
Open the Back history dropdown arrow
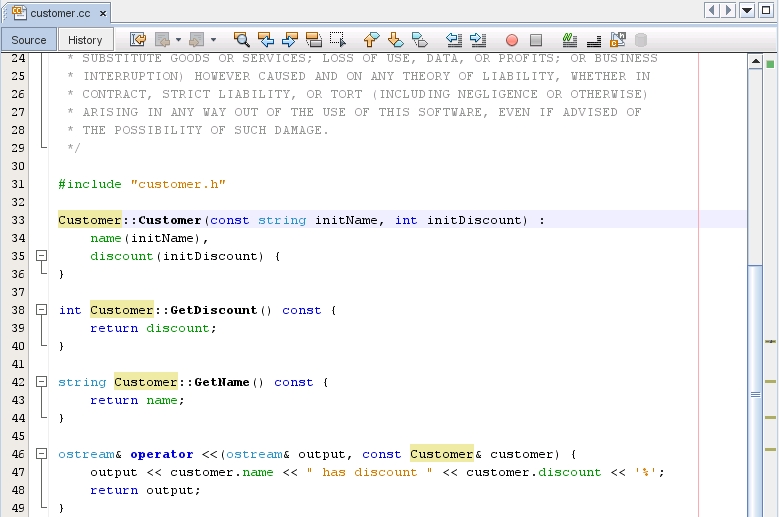(178, 40)
